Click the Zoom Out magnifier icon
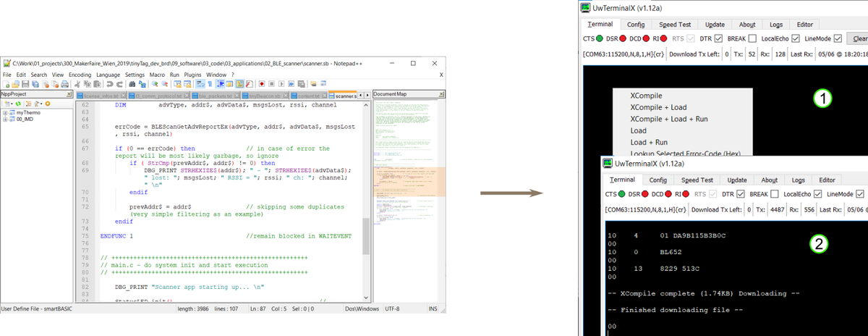The width and height of the screenshot is (868, 336). 164,84
